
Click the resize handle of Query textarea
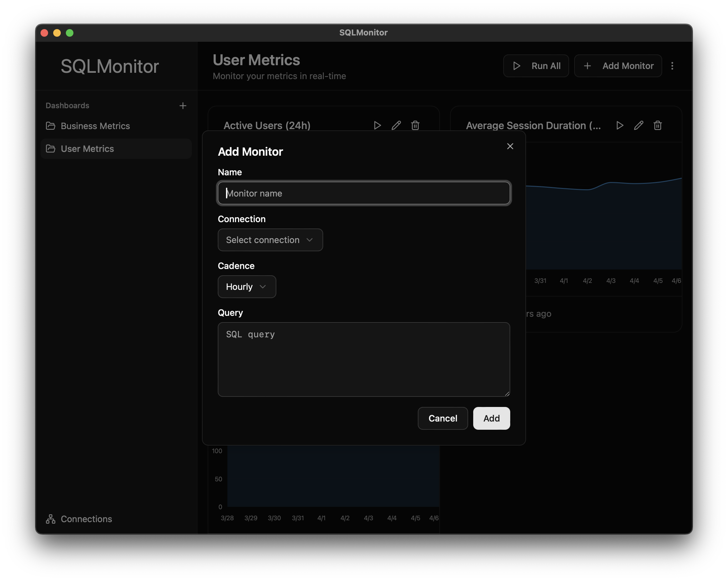(x=507, y=394)
